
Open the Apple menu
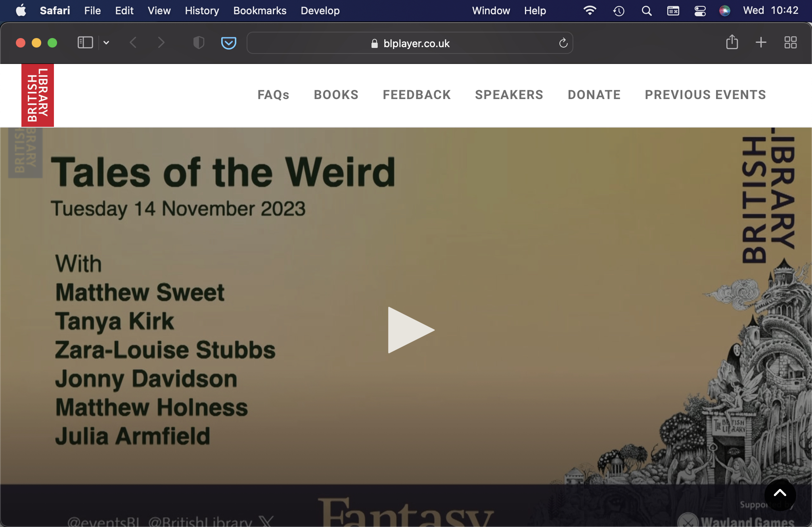click(x=21, y=10)
